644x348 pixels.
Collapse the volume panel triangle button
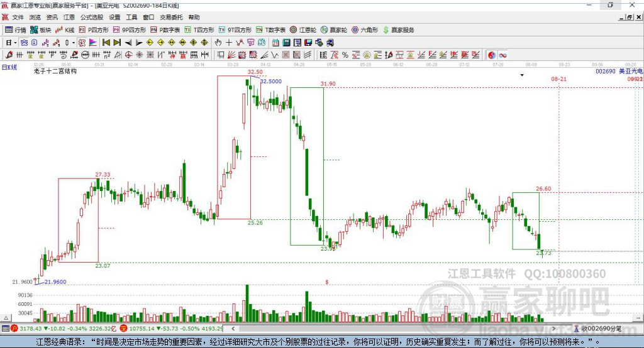6,318
